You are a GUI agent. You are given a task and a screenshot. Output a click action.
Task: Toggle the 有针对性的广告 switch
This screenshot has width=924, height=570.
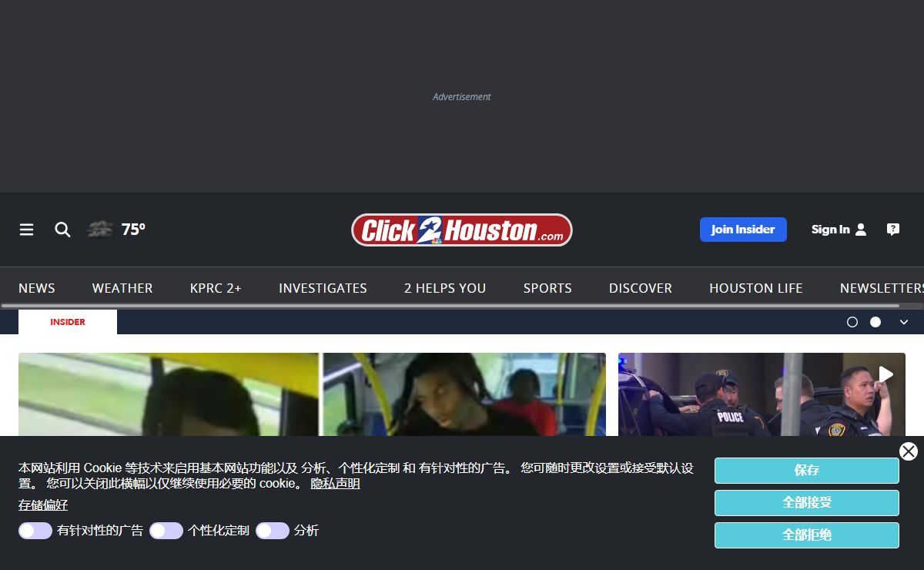pyautogui.click(x=35, y=531)
